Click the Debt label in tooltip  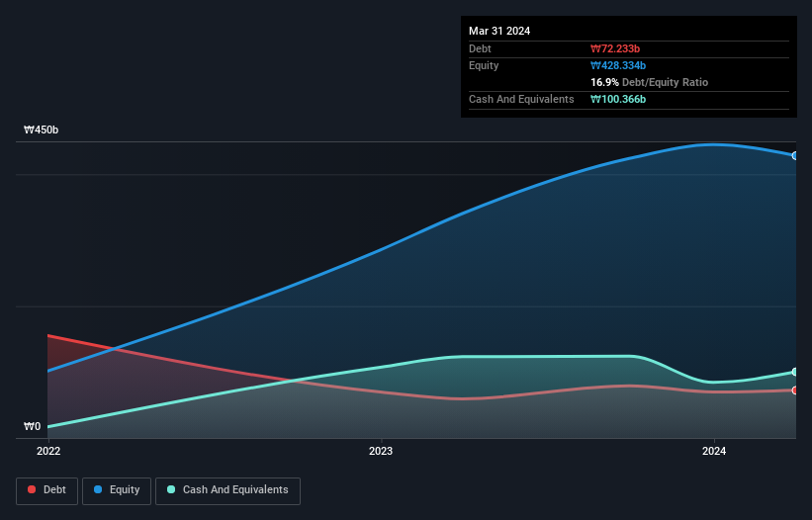click(480, 48)
